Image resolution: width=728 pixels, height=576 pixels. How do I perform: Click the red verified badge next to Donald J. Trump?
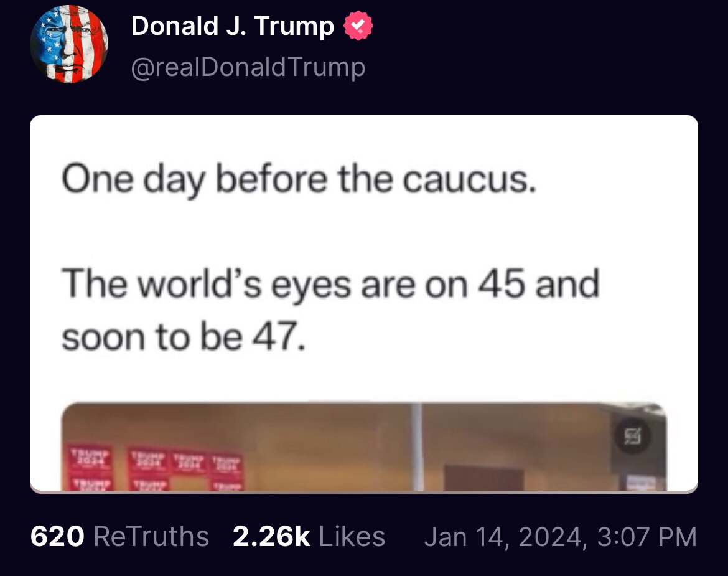[357, 26]
